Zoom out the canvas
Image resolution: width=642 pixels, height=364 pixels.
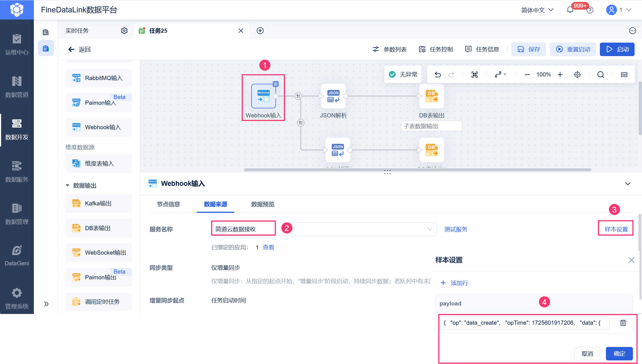coord(527,75)
